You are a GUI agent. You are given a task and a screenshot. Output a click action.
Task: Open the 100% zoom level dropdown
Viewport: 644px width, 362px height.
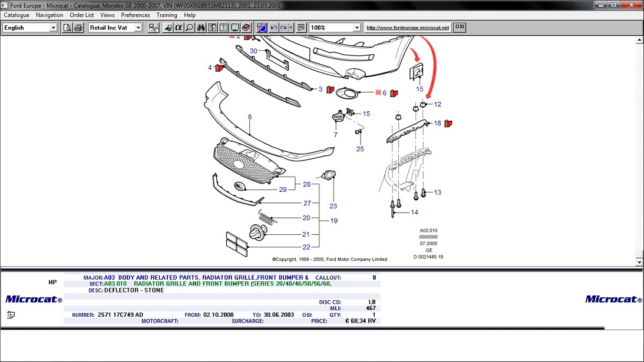357,28
